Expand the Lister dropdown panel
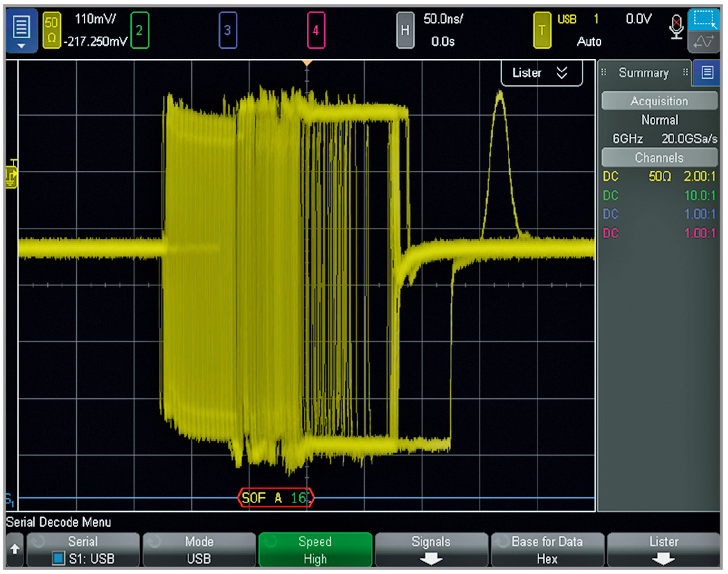 542,73
